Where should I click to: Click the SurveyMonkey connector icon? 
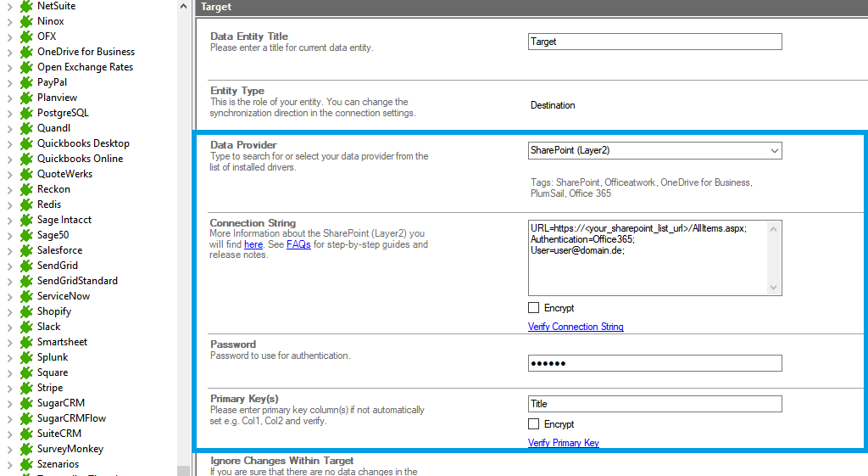click(x=26, y=449)
